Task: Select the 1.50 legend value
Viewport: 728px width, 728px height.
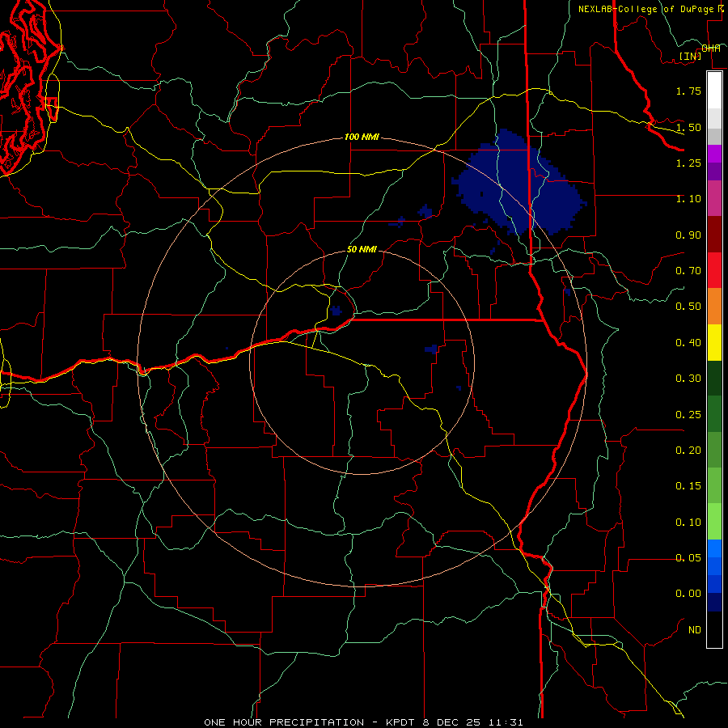Action: (x=688, y=127)
